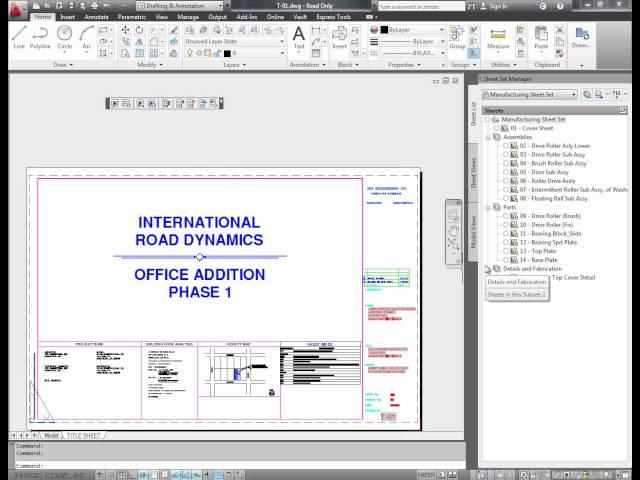Switch to the Annotate ribbon tab
Screen dimensions: 640x480
(x=96, y=17)
